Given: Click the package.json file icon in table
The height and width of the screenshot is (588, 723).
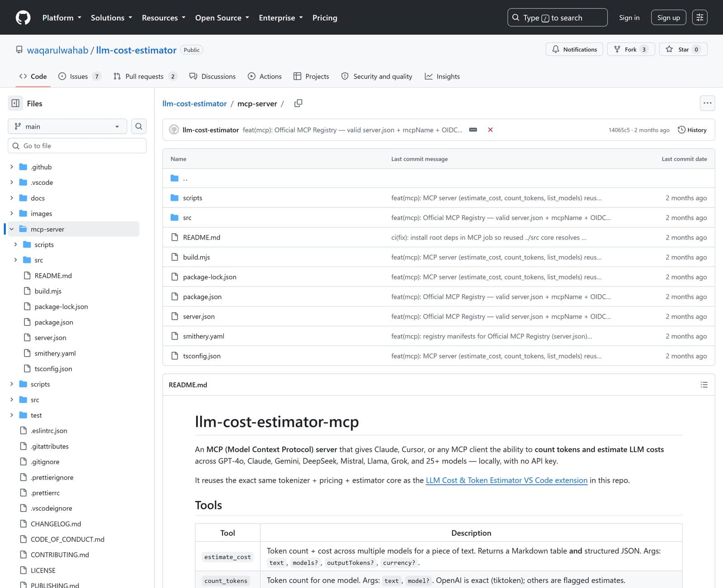Looking at the screenshot, I should pyautogui.click(x=174, y=297).
